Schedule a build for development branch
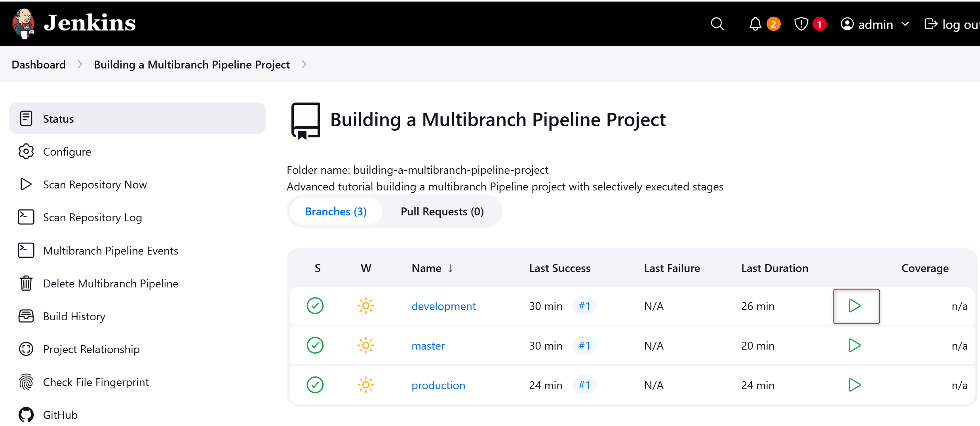 pyautogui.click(x=855, y=306)
